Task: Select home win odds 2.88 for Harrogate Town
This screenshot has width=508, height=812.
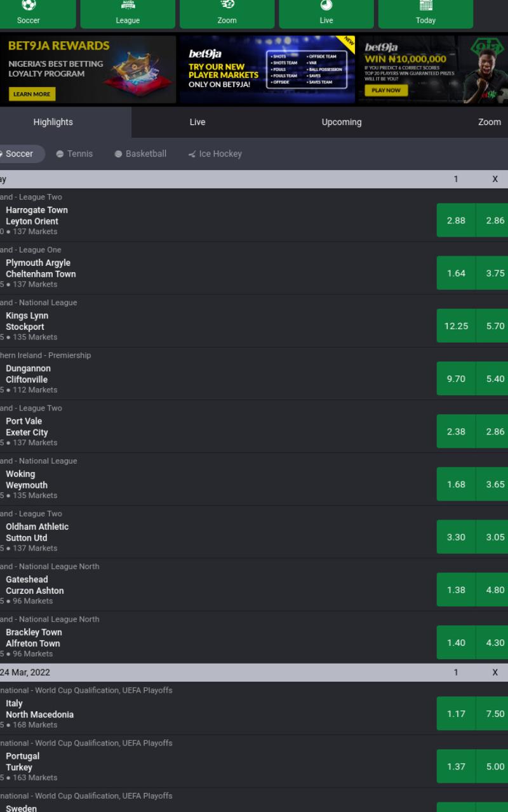Action: 456,220
